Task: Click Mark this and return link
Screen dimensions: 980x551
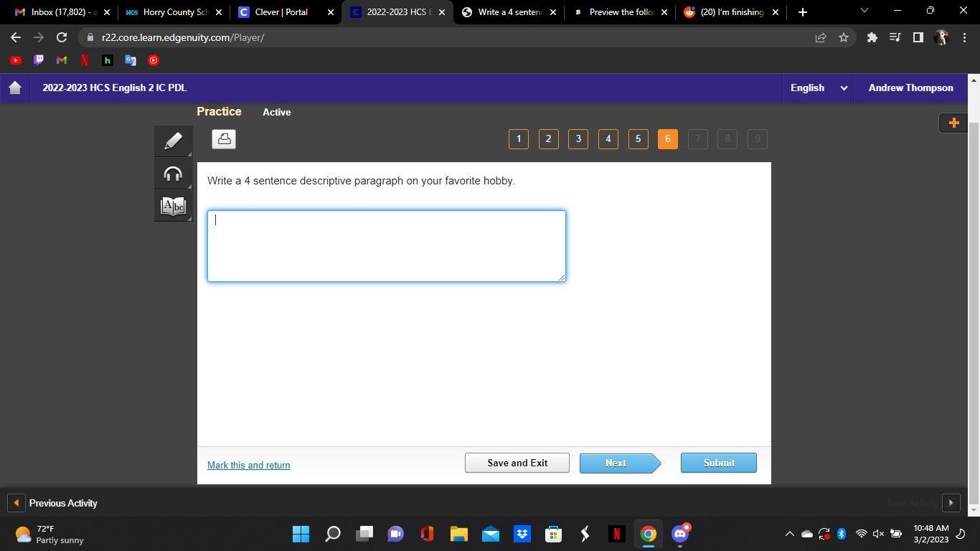Action: point(248,465)
